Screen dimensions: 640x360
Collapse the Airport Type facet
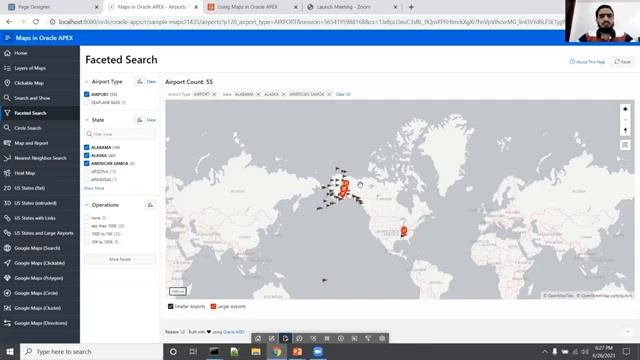pyautogui.click(x=87, y=82)
